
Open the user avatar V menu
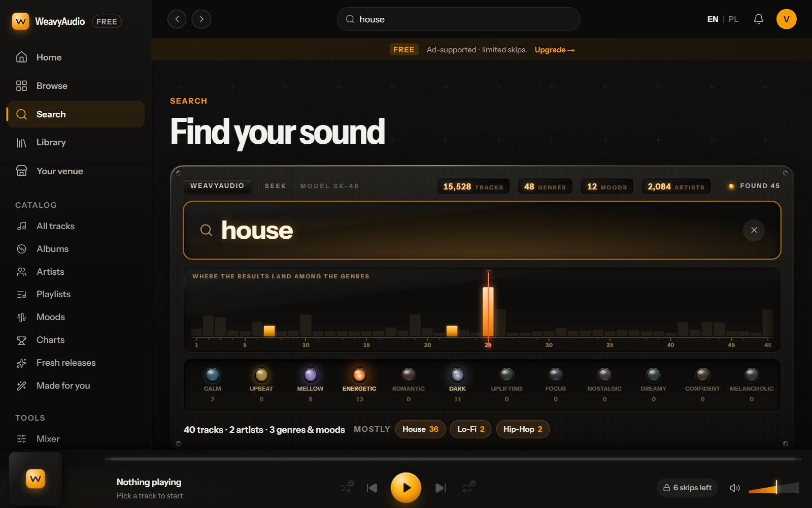pyautogui.click(x=786, y=19)
